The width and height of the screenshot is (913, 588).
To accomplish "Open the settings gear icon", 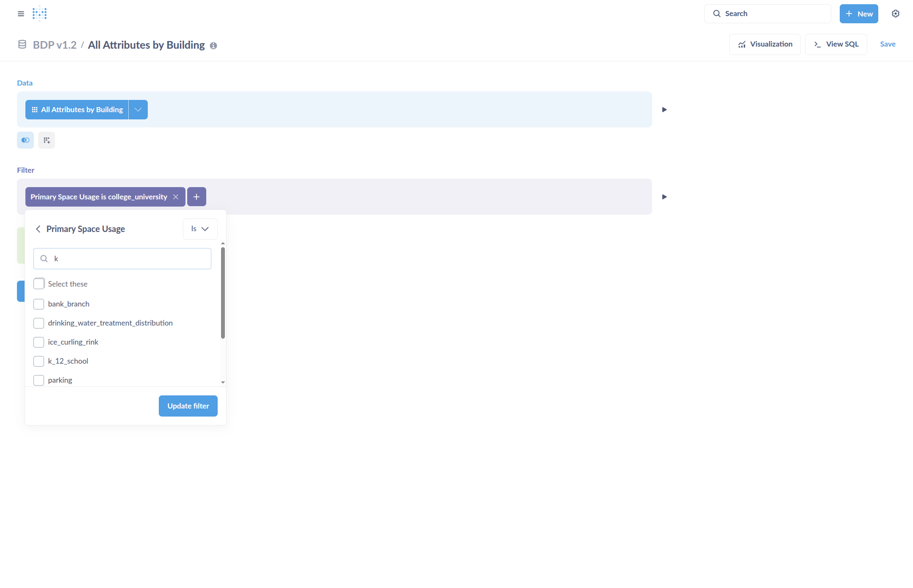I will pos(895,14).
